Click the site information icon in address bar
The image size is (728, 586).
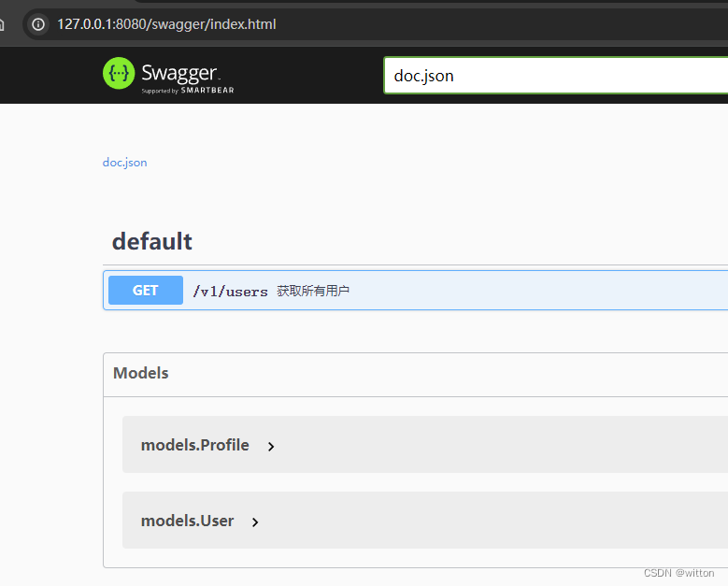(38, 24)
